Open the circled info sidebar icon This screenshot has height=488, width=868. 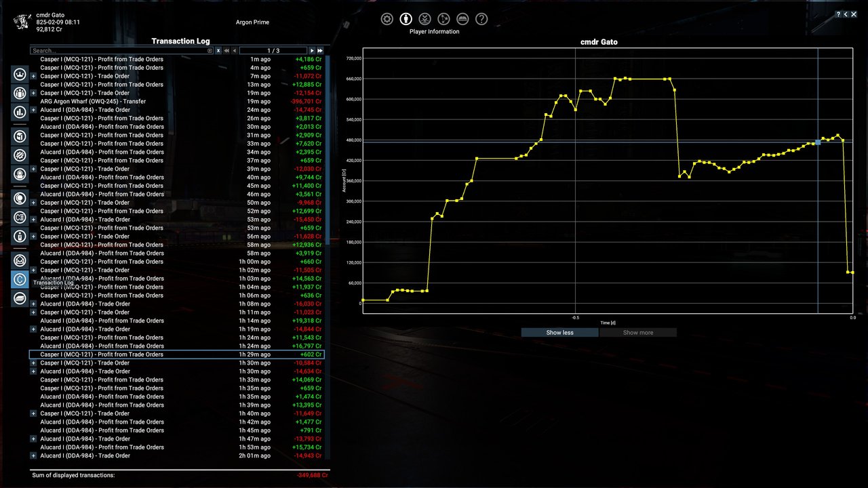pyautogui.click(x=20, y=237)
